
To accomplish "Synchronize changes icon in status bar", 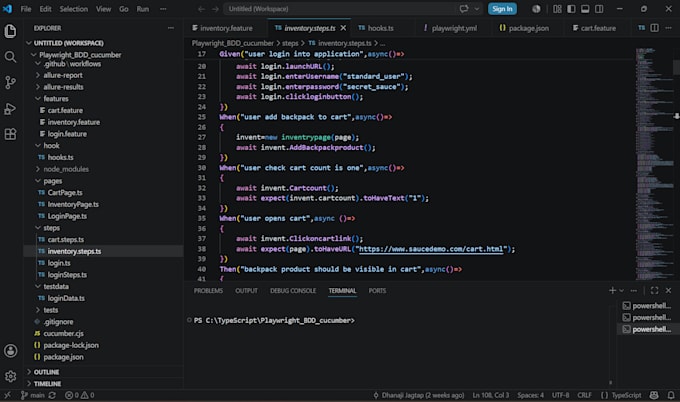I will [x=52, y=395].
